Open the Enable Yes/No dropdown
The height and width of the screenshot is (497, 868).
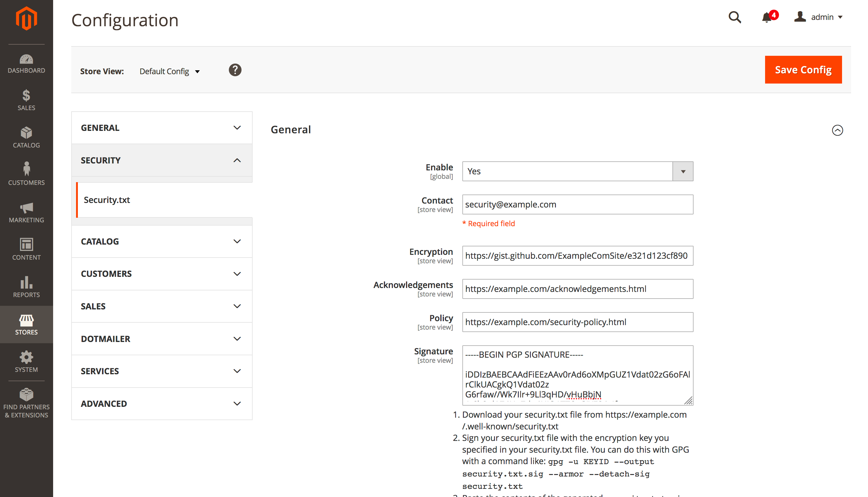(682, 171)
